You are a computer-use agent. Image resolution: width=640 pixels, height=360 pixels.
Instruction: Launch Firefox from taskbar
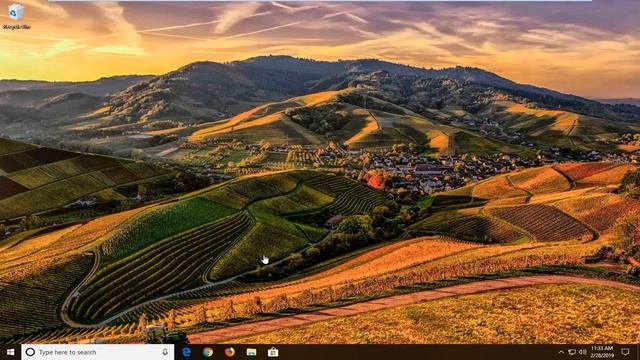click(229, 352)
